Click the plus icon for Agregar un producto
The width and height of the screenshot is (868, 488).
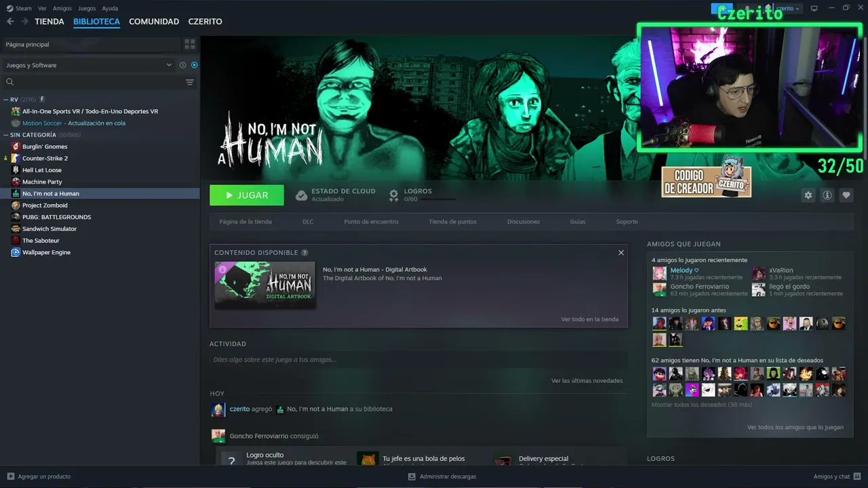[10, 476]
